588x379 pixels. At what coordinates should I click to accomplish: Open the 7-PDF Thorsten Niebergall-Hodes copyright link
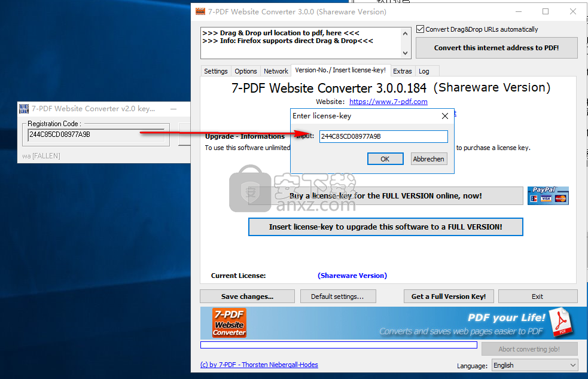[x=259, y=365]
